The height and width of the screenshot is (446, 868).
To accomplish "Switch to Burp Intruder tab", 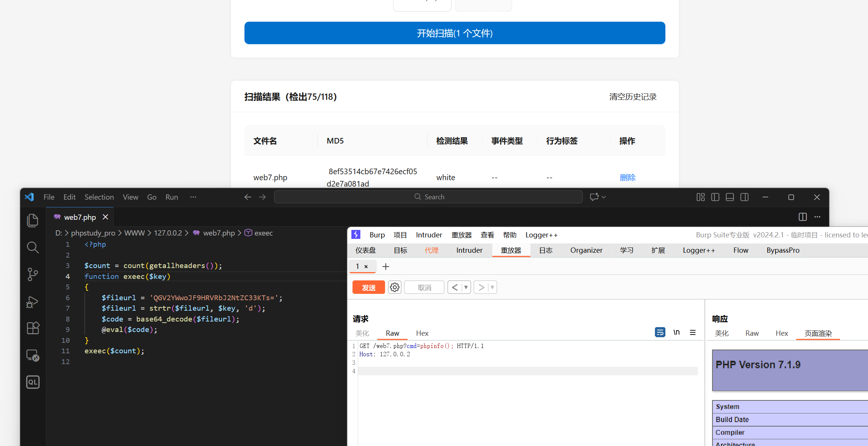I will click(x=469, y=250).
